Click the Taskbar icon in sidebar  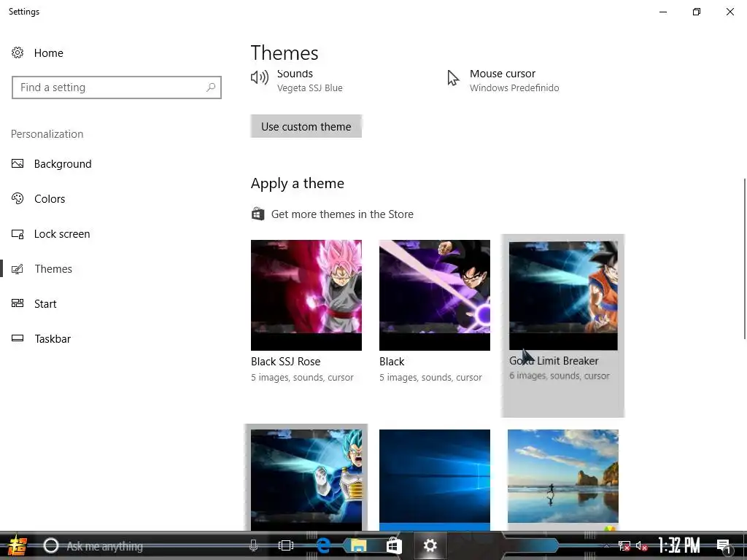pyautogui.click(x=18, y=338)
